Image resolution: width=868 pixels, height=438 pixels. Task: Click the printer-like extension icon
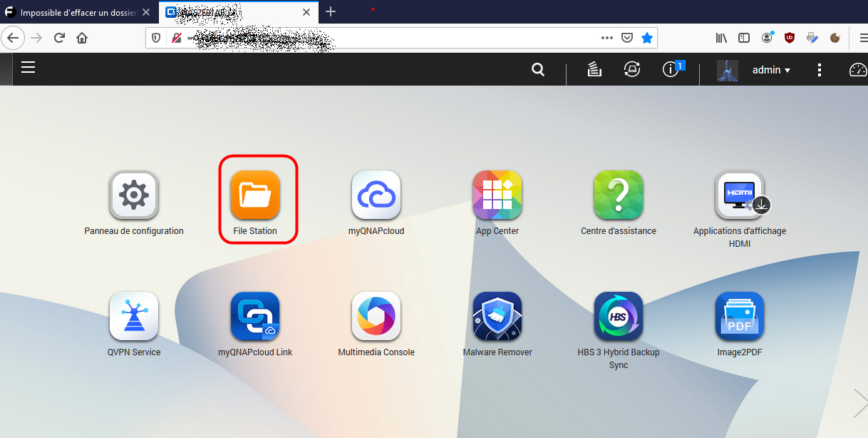812,38
